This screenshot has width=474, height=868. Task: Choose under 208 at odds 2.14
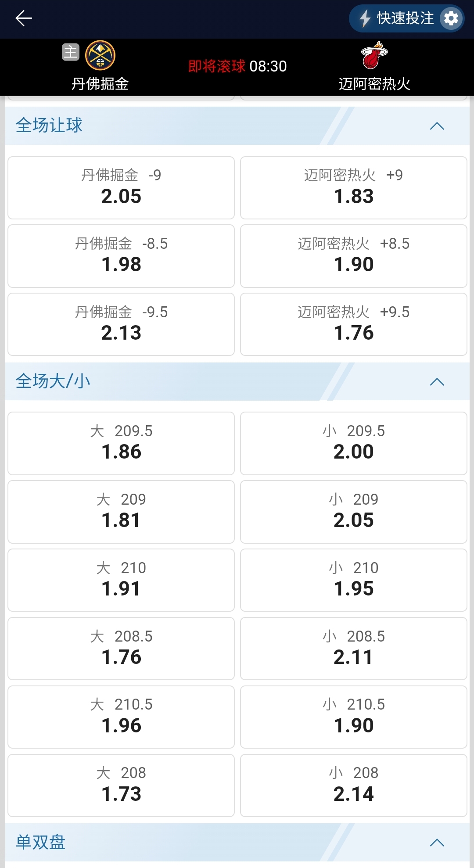point(354,786)
